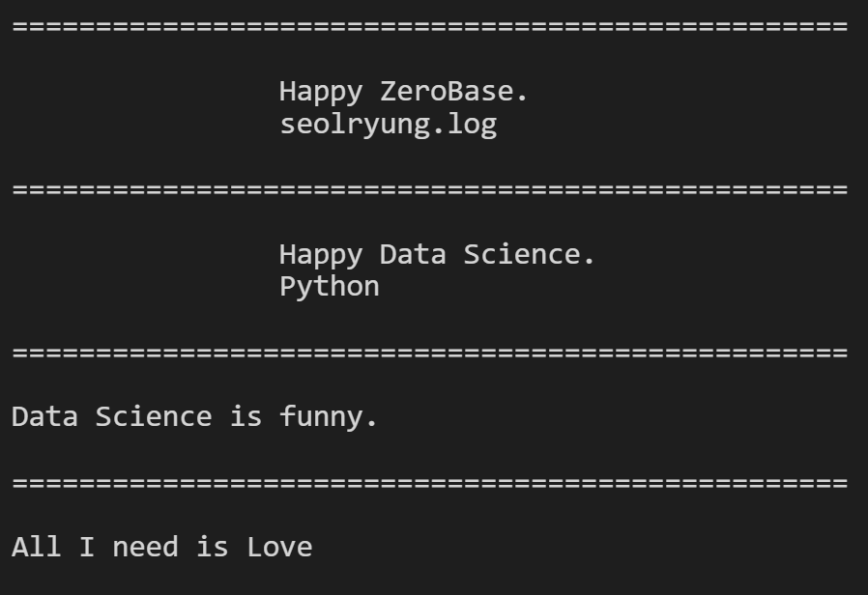Click "Data" in the "Happy Data Science." line
Image resolution: width=868 pixels, height=595 pixels.
point(413,255)
